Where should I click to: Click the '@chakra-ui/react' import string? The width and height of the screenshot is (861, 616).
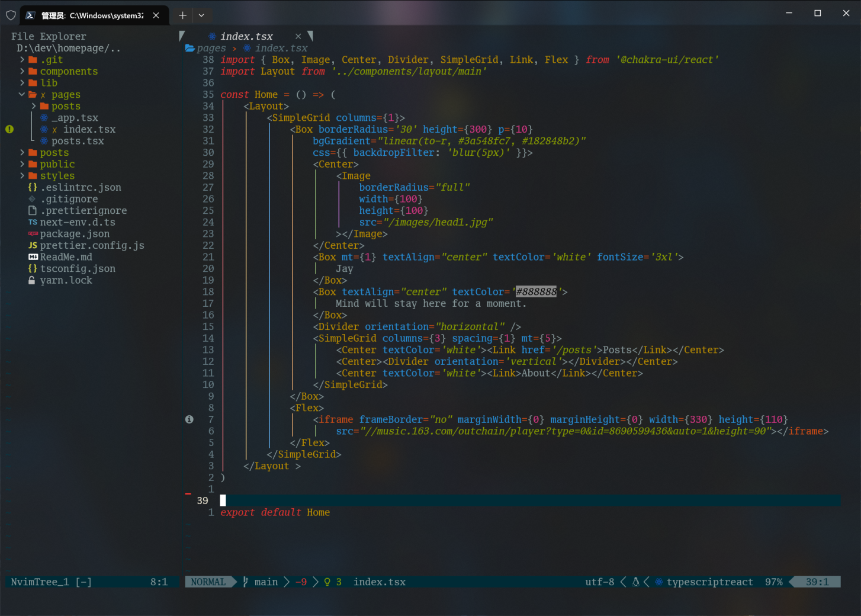coord(667,60)
